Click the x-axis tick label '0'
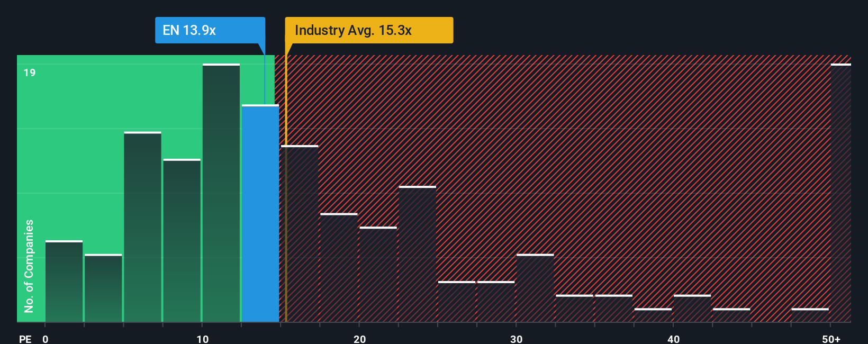 point(46,339)
